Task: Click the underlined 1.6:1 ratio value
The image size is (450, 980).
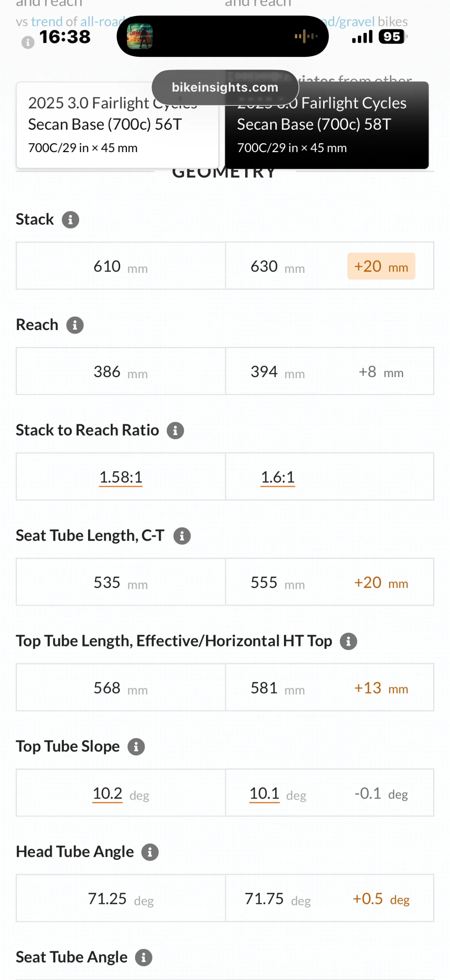Action: [x=278, y=477]
